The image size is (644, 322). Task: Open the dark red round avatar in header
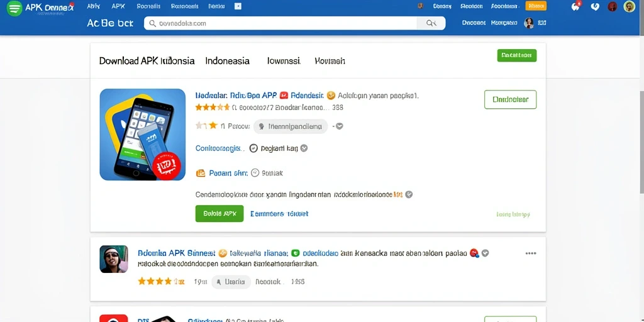(613, 6)
